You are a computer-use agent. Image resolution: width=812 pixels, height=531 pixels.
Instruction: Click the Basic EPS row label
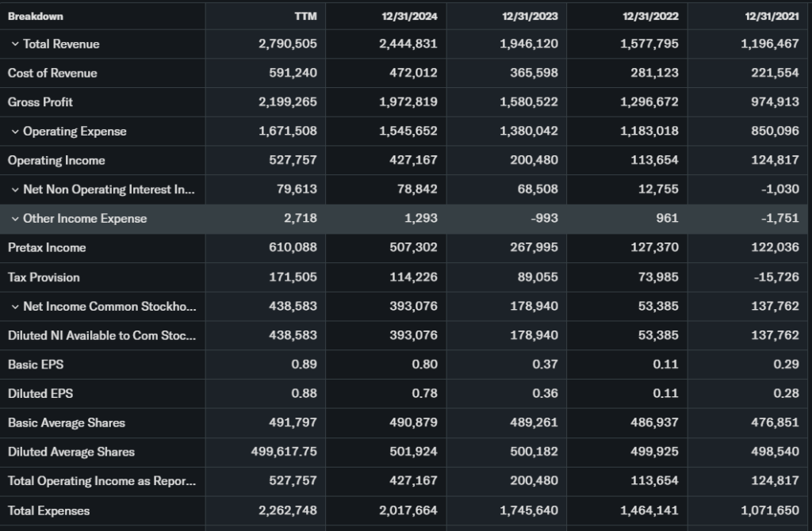(x=36, y=365)
